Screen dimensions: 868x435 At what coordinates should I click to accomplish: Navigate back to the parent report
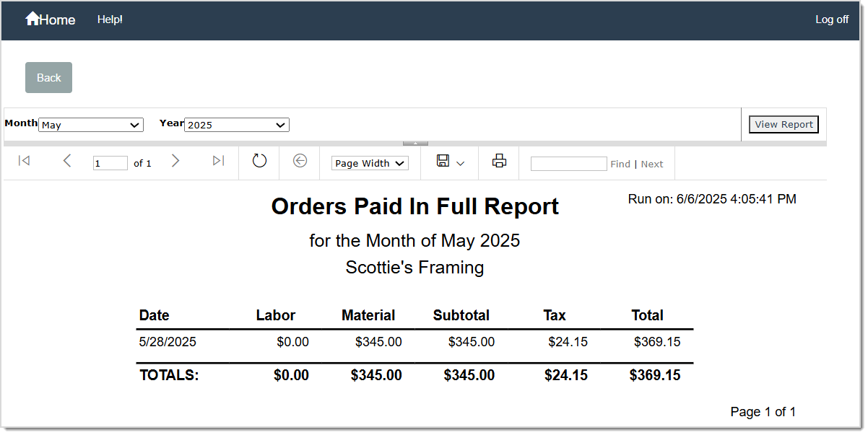tap(300, 161)
